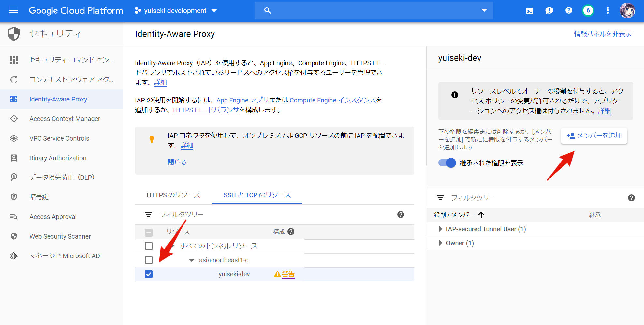Screen dimensions: 644x325
Task: Open セキュリティ コマンド センター menu item
Action: pyautogui.click(x=62, y=60)
